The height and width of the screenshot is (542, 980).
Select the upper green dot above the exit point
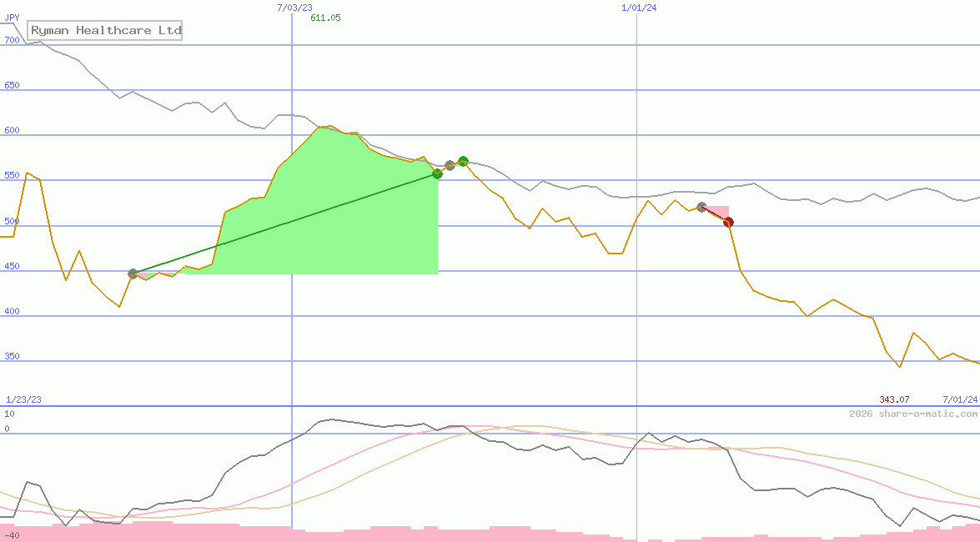point(463,161)
